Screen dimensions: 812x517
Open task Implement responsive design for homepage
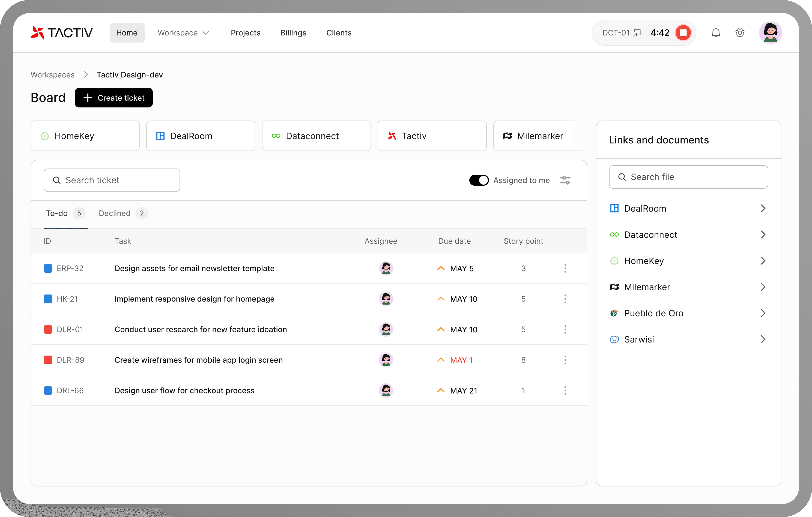pyautogui.click(x=195, y=299)
